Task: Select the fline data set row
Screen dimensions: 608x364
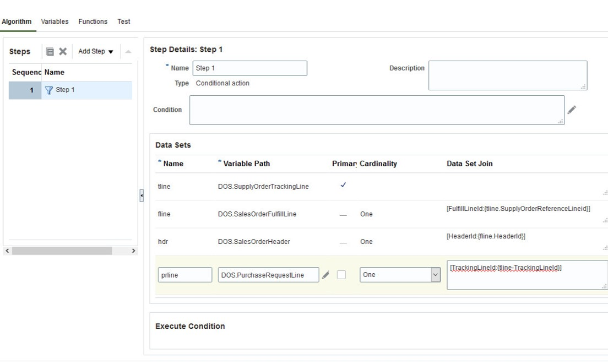Action: click(382, 214)
